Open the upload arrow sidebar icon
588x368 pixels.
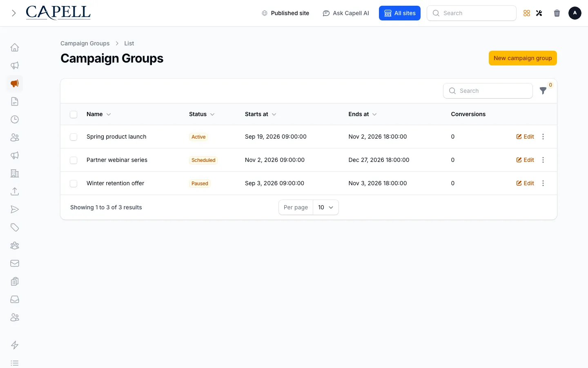click(x=15, y=191)
